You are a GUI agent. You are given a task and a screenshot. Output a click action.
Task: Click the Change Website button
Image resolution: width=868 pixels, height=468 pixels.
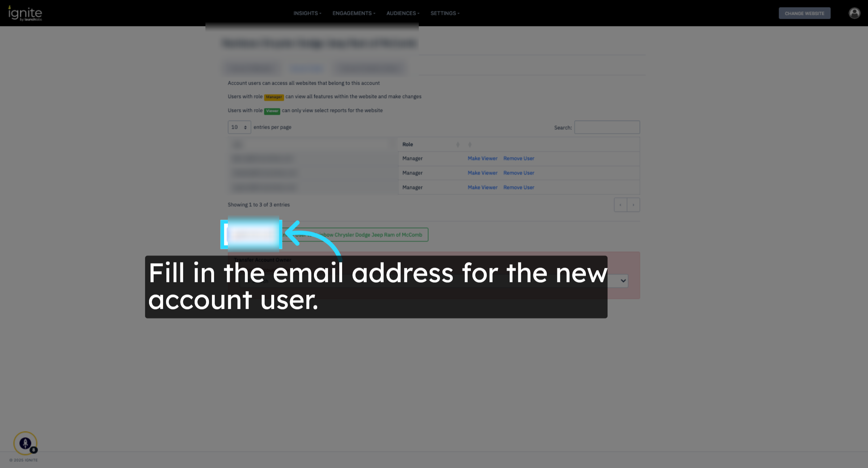tap(804, 13)
